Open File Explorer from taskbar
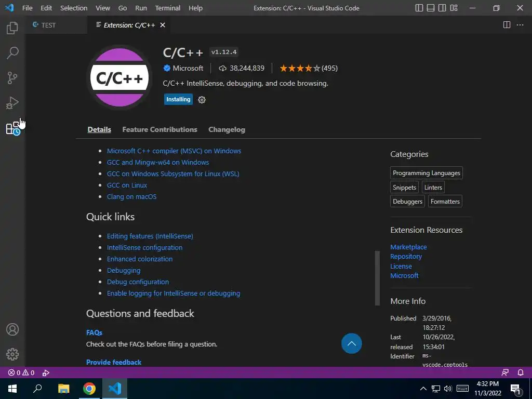 click(63, 389)
